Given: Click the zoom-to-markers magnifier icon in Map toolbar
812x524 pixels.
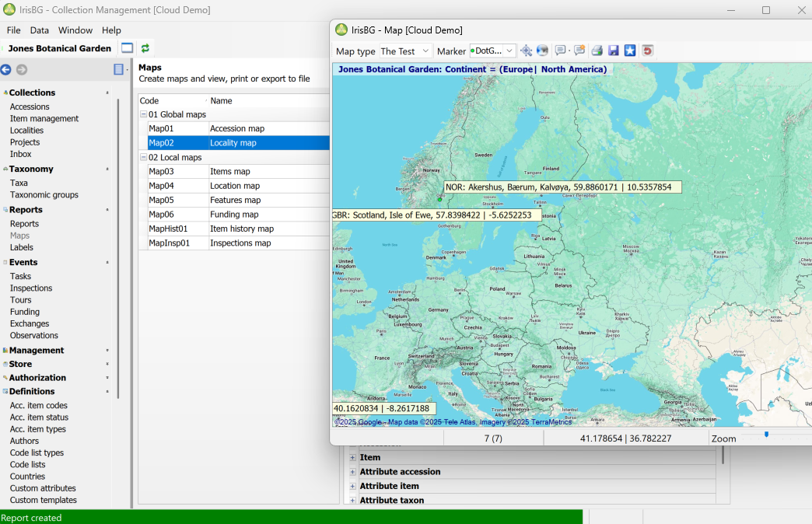Looking at the screenshot, I should pos(526,51).
